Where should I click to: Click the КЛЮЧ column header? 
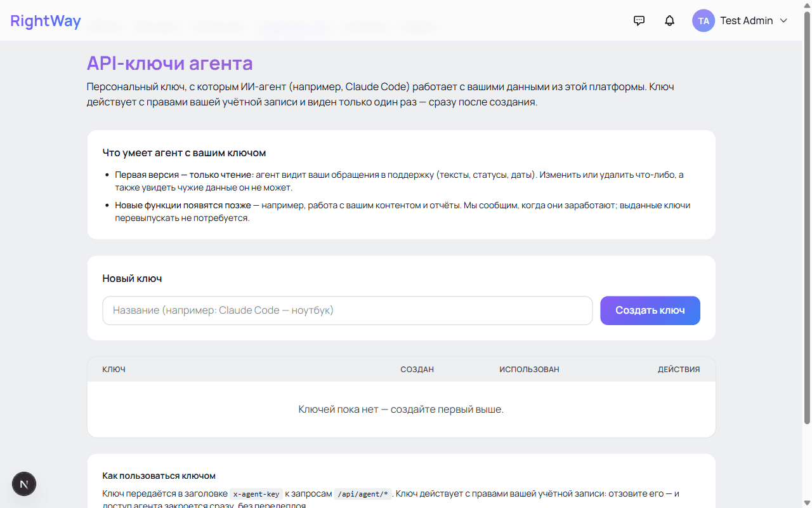pyautogui.click(x=114, y=369)
